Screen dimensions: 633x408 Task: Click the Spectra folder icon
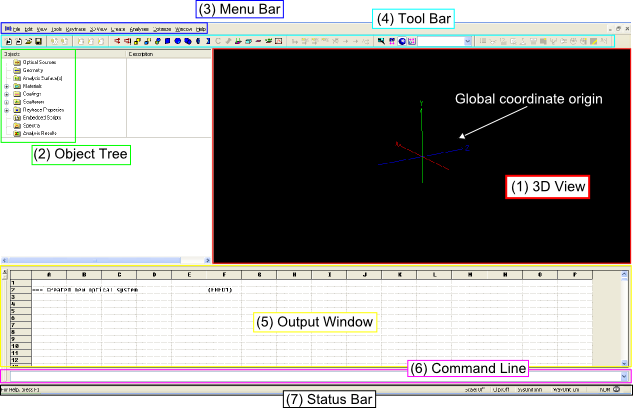click(17, 125)
